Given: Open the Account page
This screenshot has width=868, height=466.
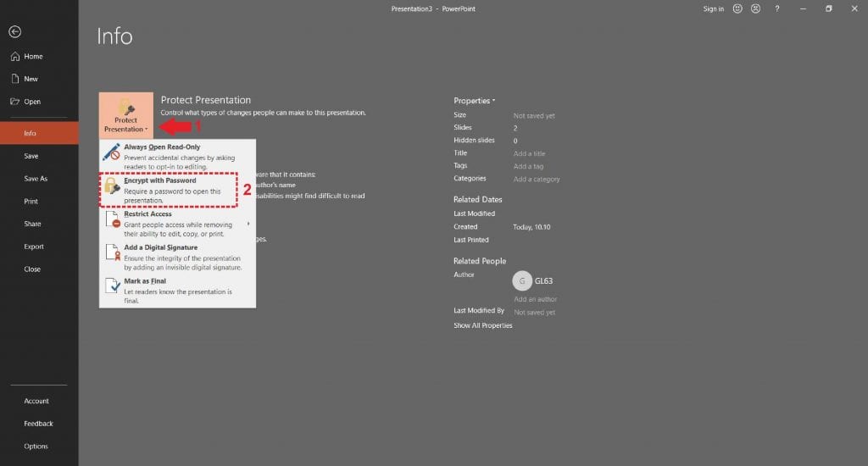Looking at the screenshot, I should coord(39,401).
